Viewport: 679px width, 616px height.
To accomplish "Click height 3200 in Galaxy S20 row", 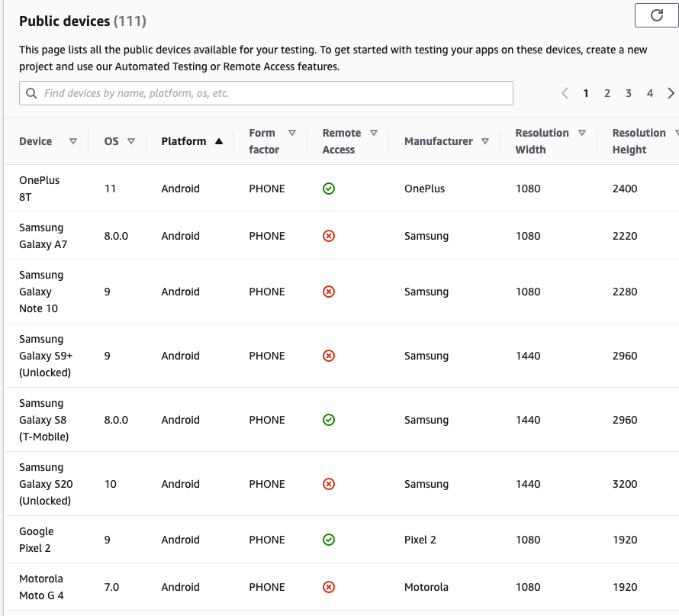I will click(624, 484).
